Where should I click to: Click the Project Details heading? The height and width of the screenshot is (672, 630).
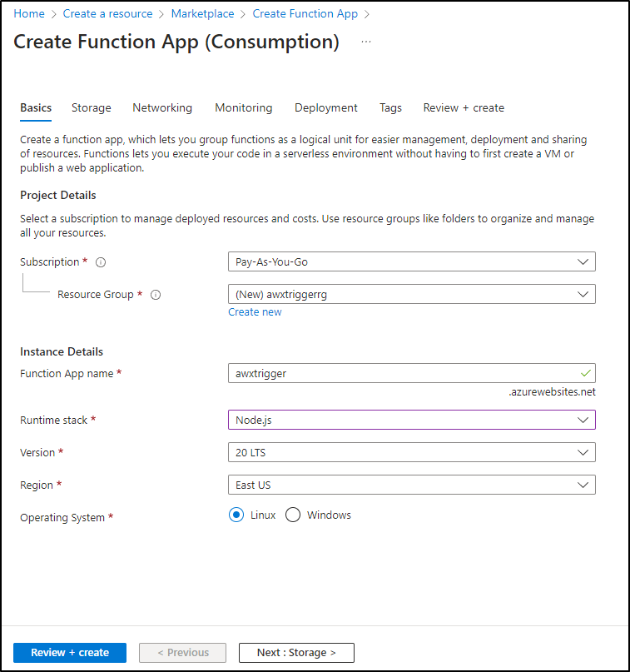pos(57,195)
